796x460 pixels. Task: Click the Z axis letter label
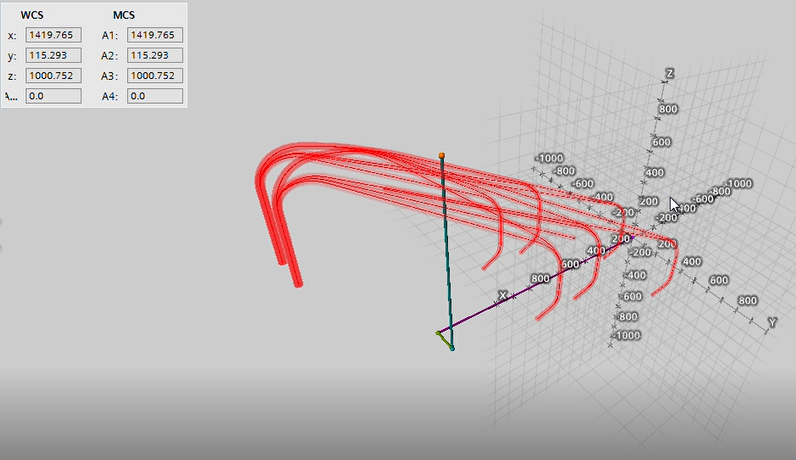672,75
